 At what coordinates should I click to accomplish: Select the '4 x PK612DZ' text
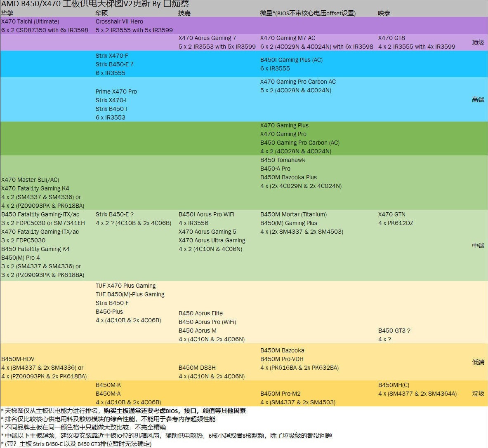(396, 223)
